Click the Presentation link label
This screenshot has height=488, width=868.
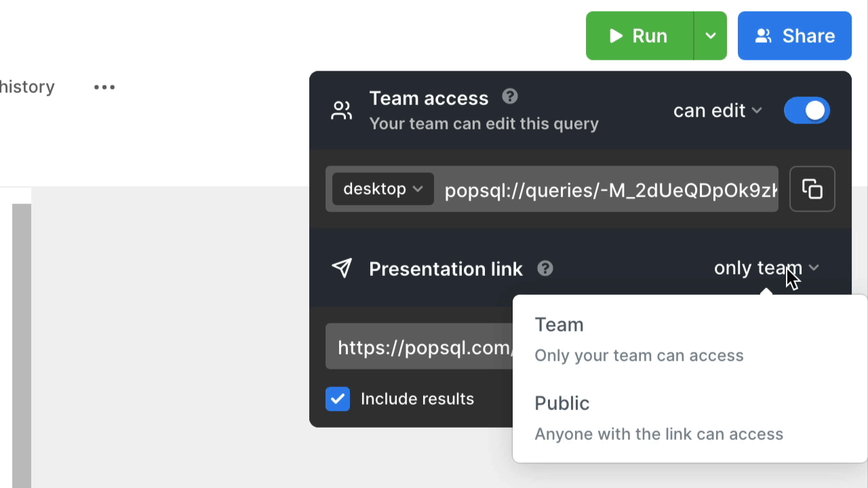[x=446, y=269]
